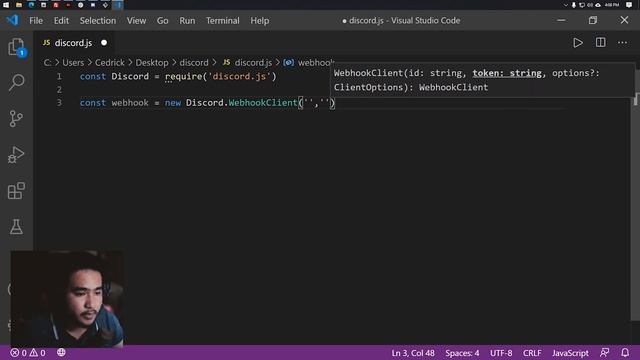Click the microphone tray icon
Screen dimensions: 640x360
click(x=573, y=5)
